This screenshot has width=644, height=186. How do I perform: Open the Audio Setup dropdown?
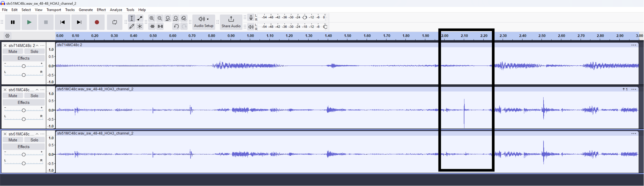(203, 22)
